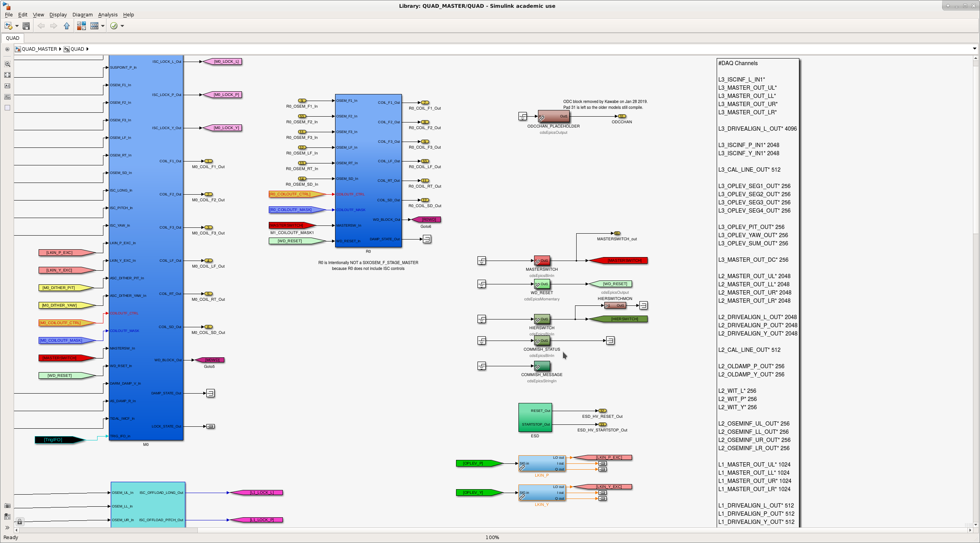This screenshot has height=543, width=980.
Task: Select the Image tool in left palette
Action: tap(7, 97)
